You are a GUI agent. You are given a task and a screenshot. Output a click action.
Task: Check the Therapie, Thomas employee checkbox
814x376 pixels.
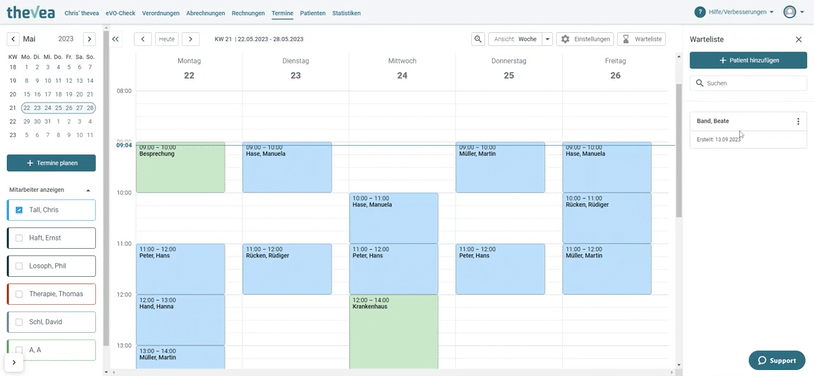click(x=19, y=294)
